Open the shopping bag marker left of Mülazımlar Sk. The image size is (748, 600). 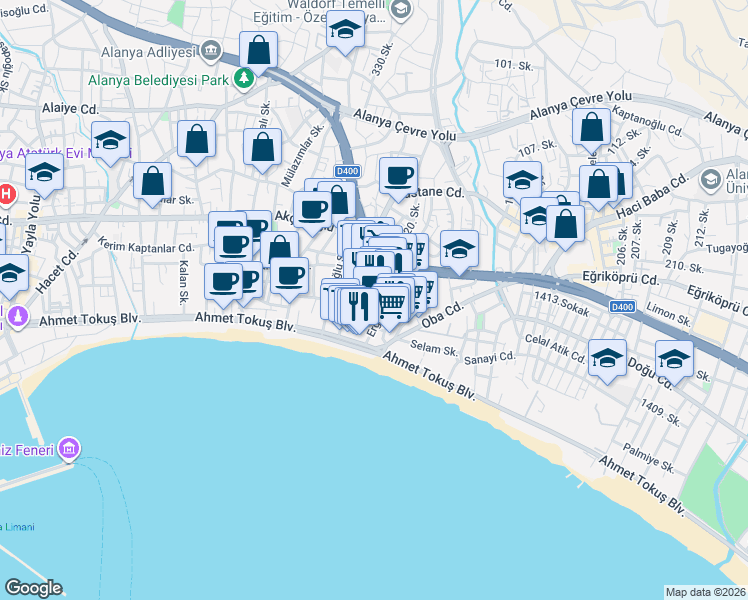coord(262,147)
